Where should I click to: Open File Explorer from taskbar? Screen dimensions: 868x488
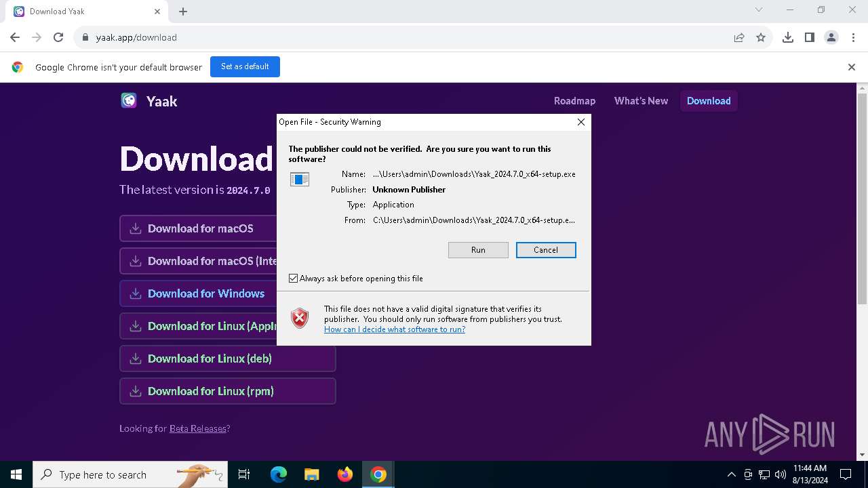pos(312,474)
